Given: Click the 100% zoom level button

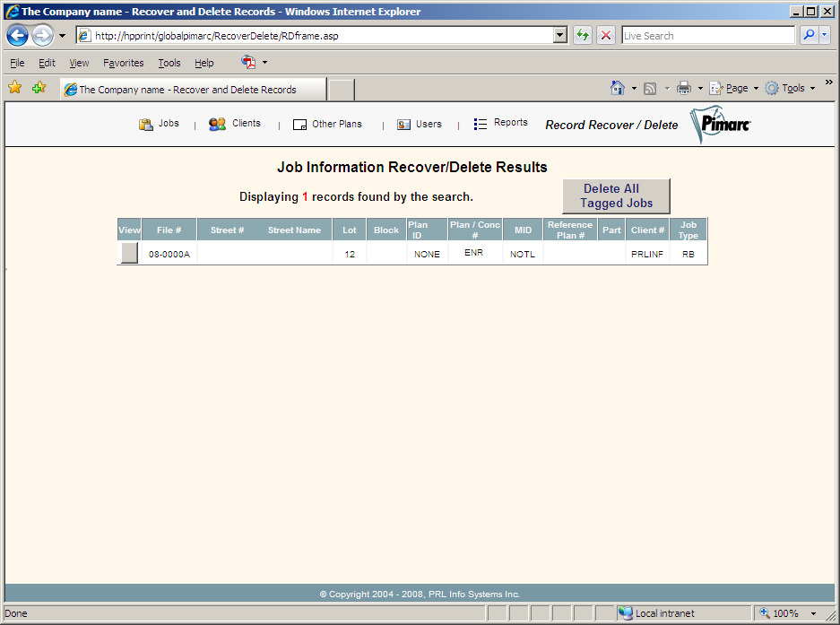Looking at the screenshot, I should tap(779, 613).
